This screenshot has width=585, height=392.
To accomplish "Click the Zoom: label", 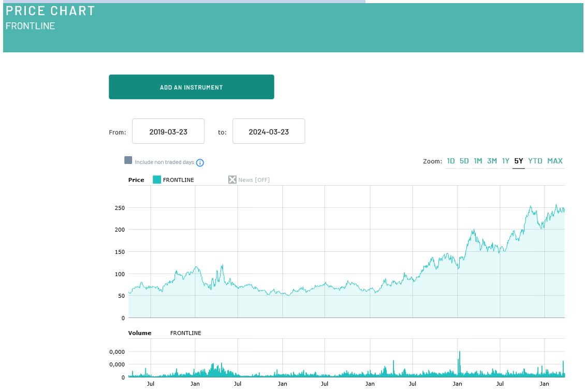I will (432, 161).
